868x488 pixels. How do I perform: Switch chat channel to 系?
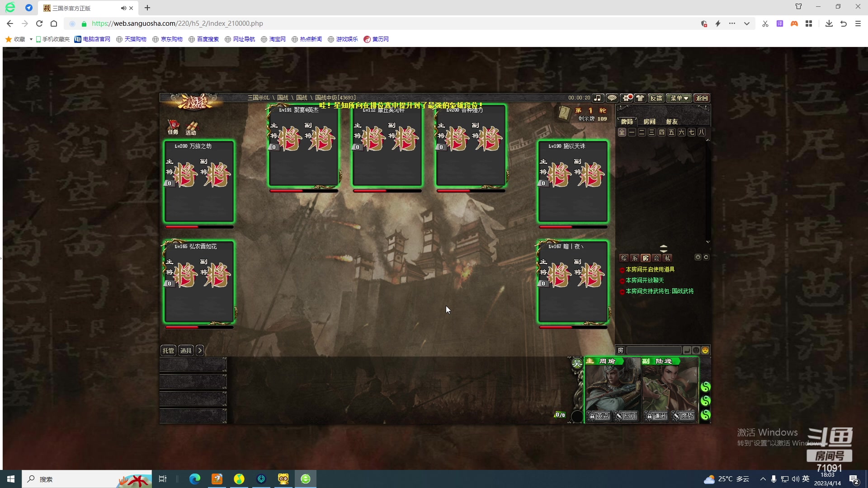click(x=635, y=258)
